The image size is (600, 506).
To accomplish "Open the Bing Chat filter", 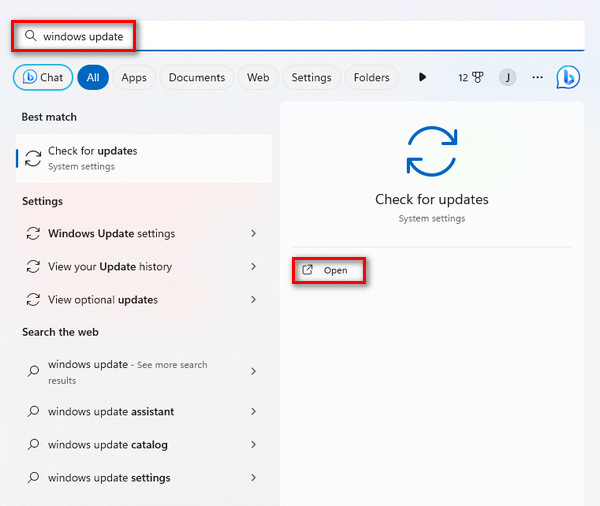I will point(42,77).
